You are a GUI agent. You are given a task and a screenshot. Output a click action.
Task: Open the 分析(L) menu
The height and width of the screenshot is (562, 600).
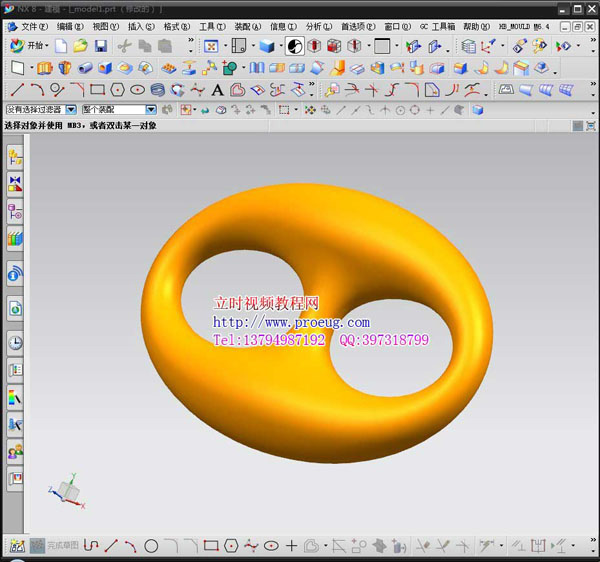[x=319, y=26]
